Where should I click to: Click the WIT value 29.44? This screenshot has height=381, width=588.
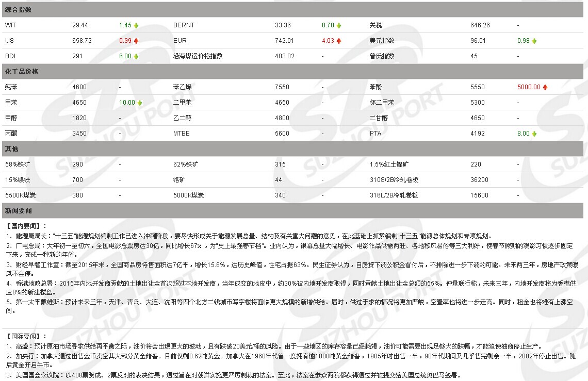tap(80, 25)
